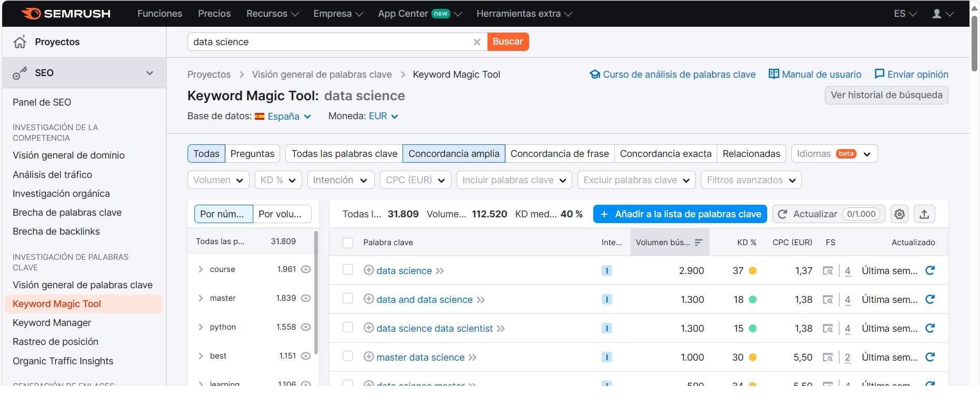Click Ver historial de búsqueda button
The height and width of the screenshot is (400, 980).
click(886, 96)
